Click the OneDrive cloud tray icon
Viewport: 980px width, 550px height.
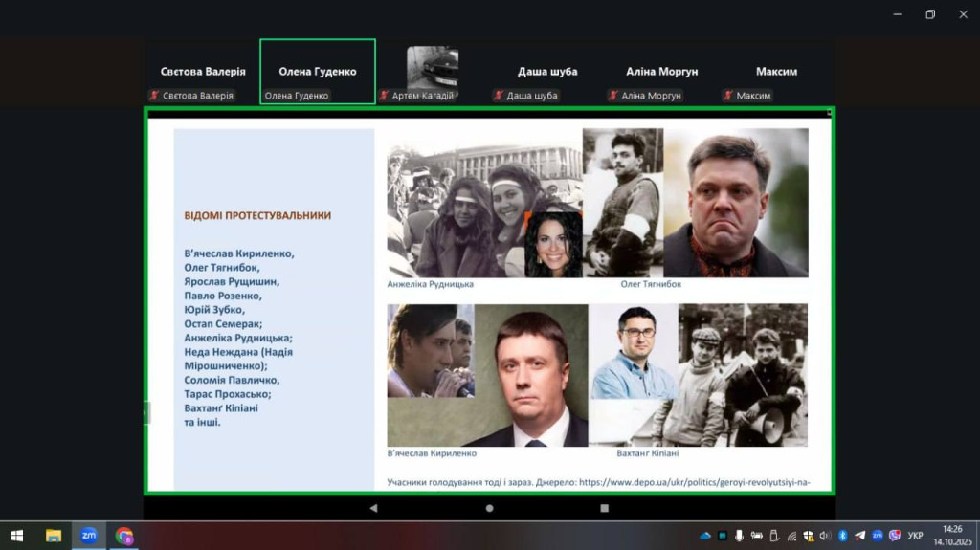705,536
